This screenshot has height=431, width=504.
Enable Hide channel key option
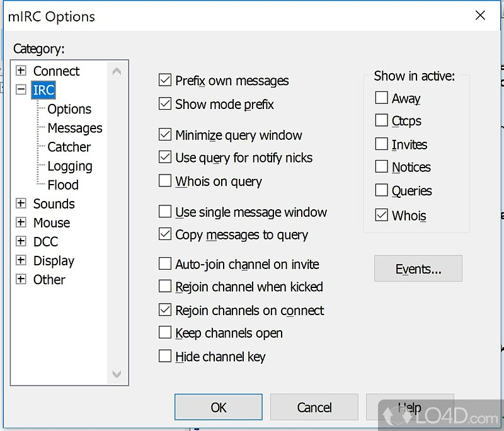165,356
